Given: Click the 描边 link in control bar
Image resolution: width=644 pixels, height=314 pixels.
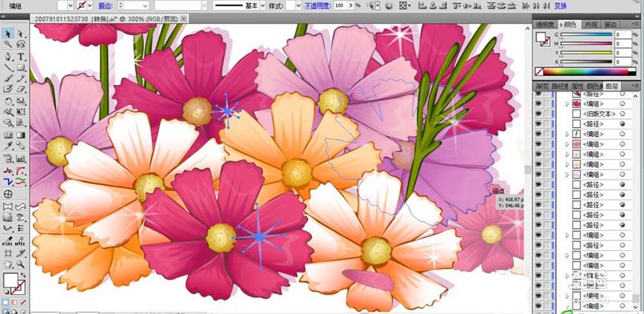Looking at the screenshot, I should pos(105,6).
